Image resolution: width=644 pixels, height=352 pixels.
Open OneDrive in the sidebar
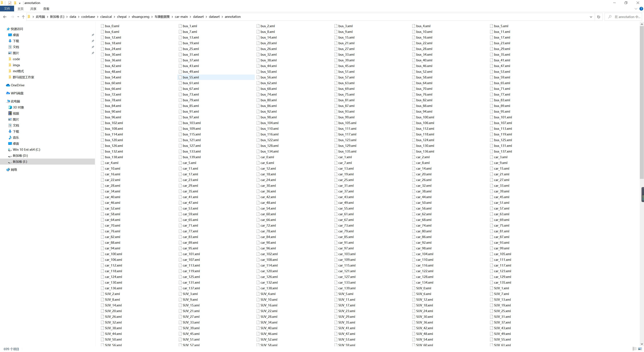pos(17,85)
